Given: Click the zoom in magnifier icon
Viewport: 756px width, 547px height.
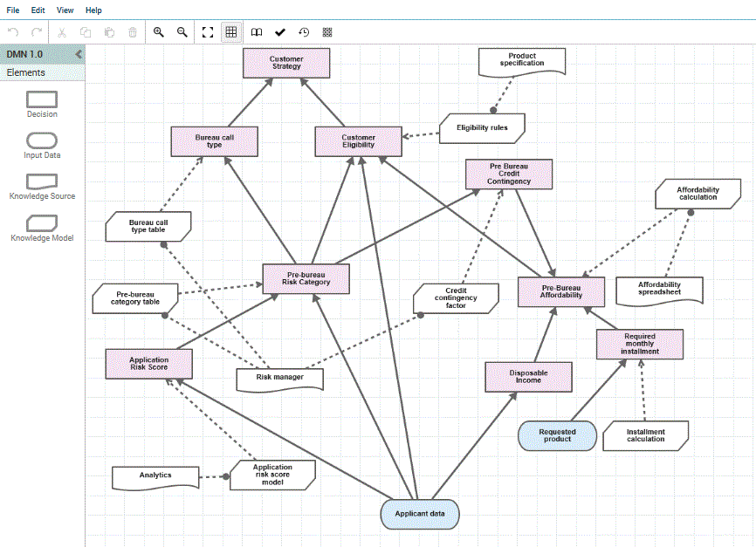Looking at the screenshot, I should 159,32.
